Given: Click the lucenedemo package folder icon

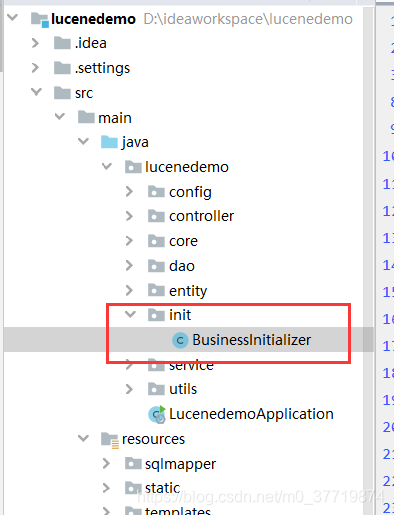Looking at the screenshot, I should tap(133, 167).
